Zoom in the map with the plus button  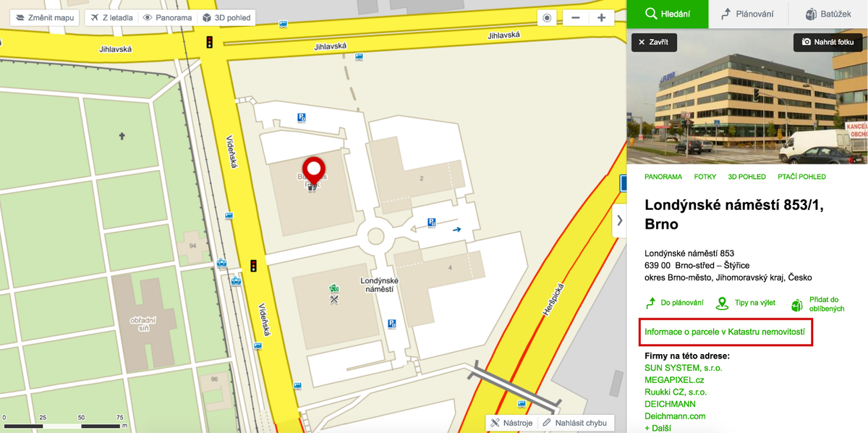[x=601, y=18]
